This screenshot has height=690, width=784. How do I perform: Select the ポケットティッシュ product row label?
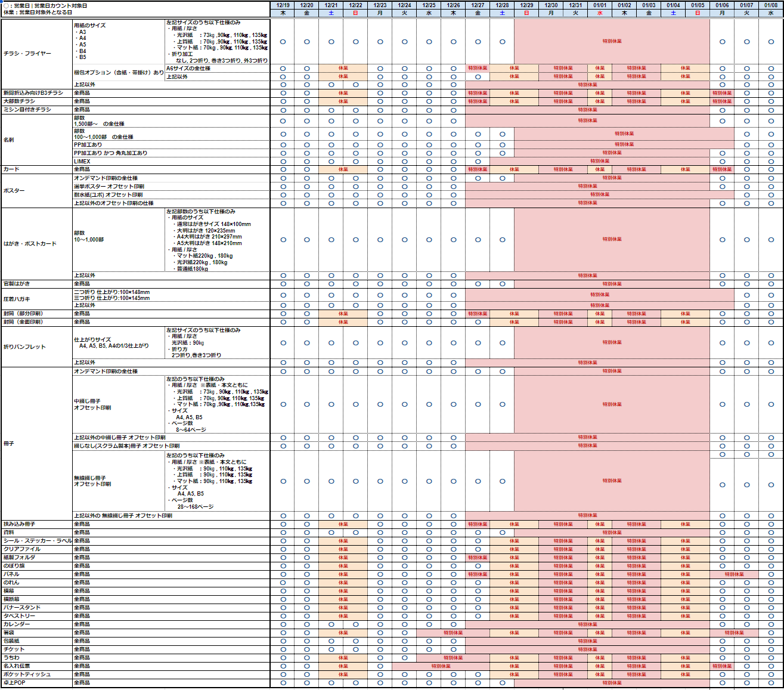tap(27, 674)
